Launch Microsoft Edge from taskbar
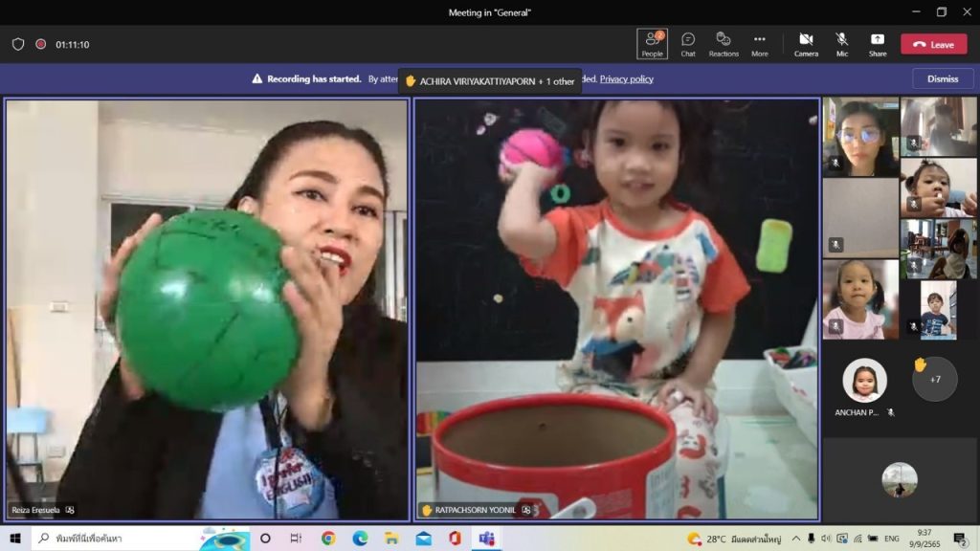Image resolution: width=980 pixels, height=551 pixels. pyautogui.click(x=360, y=538)
